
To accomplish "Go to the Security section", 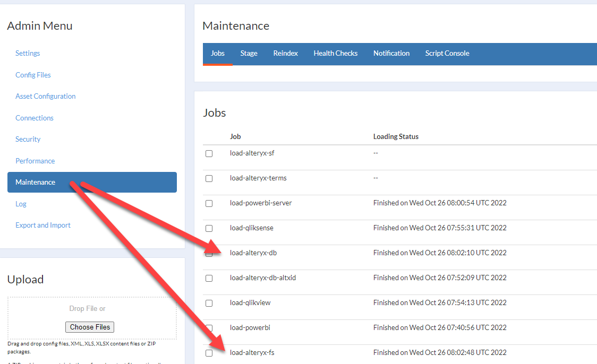I will (28, 139).
